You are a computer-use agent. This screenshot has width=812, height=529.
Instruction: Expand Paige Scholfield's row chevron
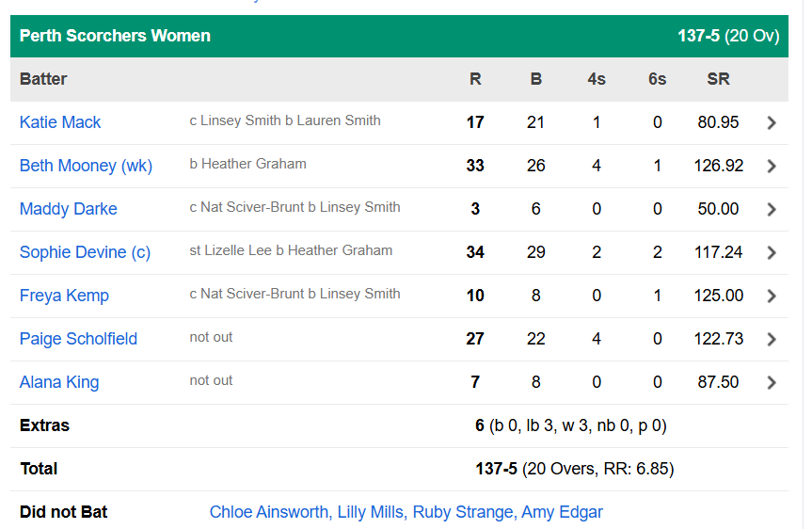point(772,339)
